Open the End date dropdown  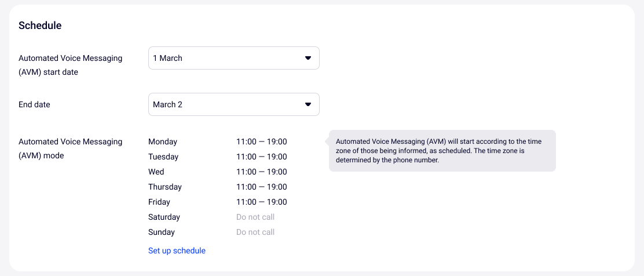(x=233, y=104)
